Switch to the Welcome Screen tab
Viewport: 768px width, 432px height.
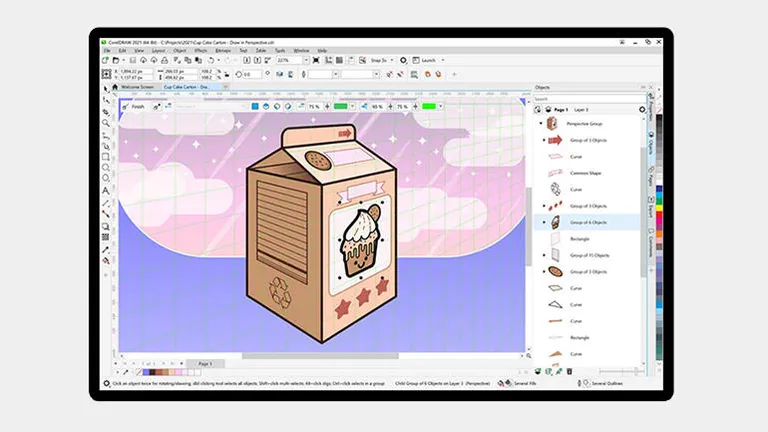pyautogui.click(x=138, y=87)
